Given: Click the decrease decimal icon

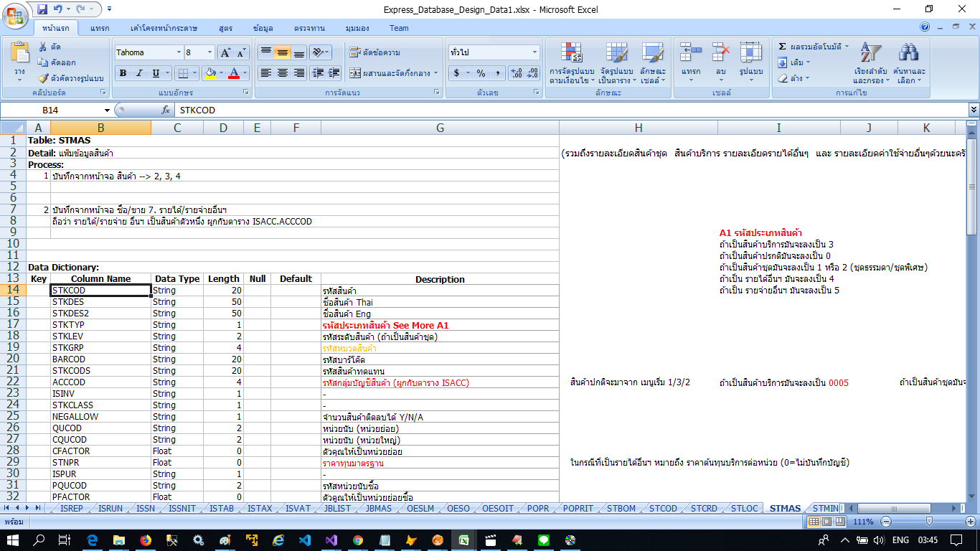Looking at the screenshot, I should (x=532, y=73).
